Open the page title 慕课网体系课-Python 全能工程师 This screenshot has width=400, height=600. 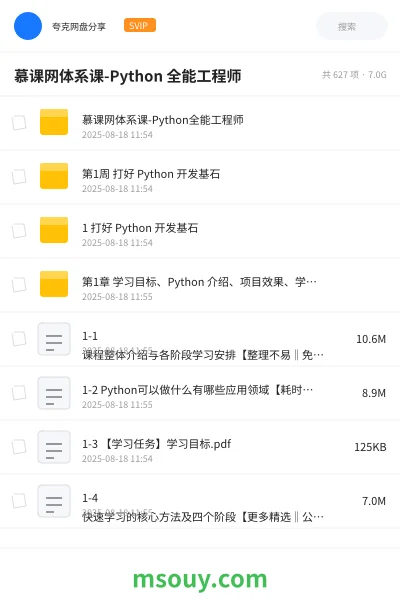click(128, 76)
